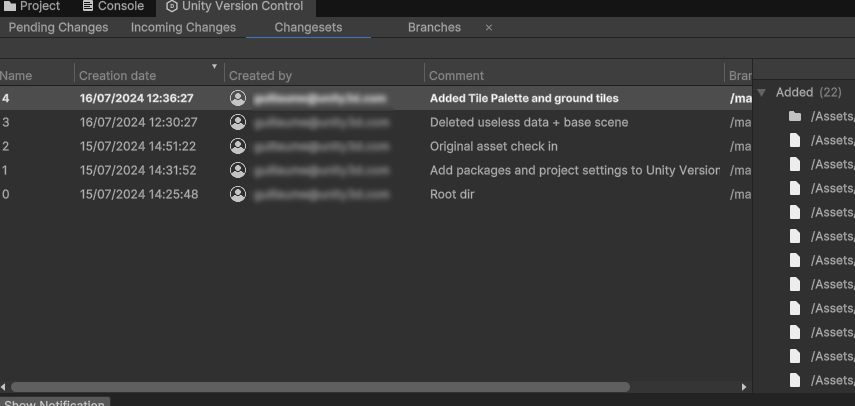Image resolution: width=855 pixels, height=406 pixels.
Task: Select changeset 4 row
Action: 376,98
